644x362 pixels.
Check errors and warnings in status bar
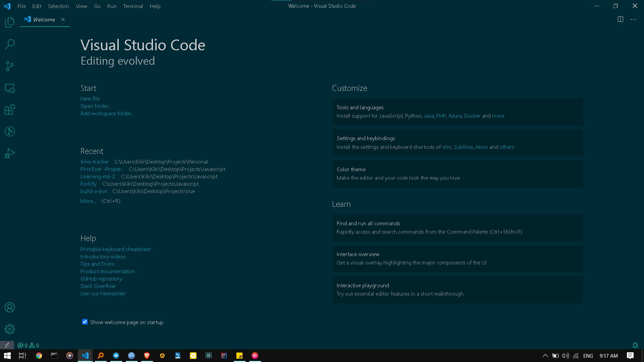28,345
